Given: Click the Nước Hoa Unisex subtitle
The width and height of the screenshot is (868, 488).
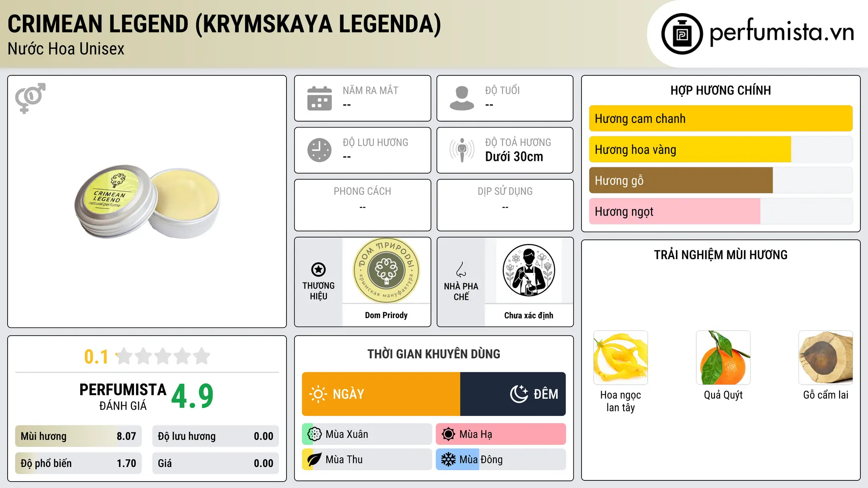Looking at the screenshot, I should click(66, 49).
